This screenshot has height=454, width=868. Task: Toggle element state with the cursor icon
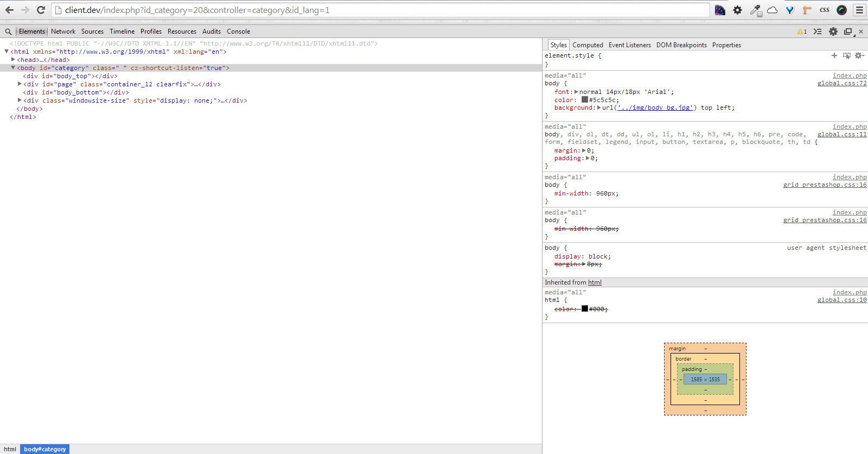pyautogui.click(x=847, y=55)
